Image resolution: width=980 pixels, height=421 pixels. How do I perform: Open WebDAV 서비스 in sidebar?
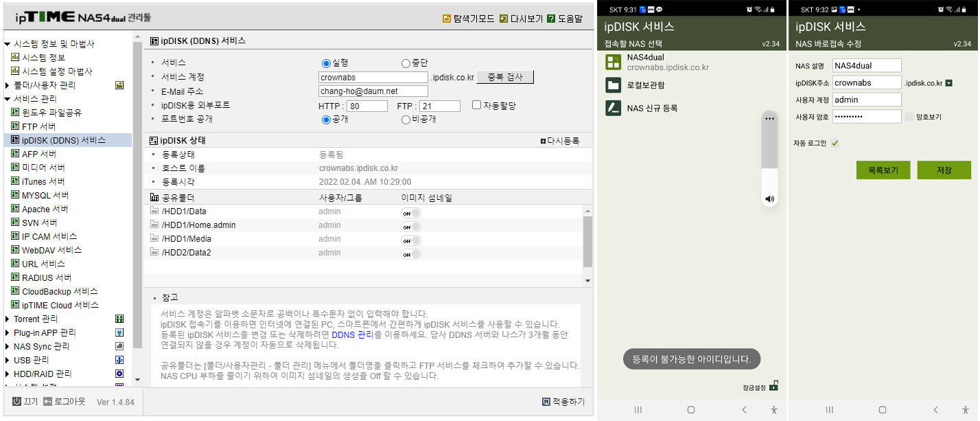pyautogui.click(x=51, y=250)
